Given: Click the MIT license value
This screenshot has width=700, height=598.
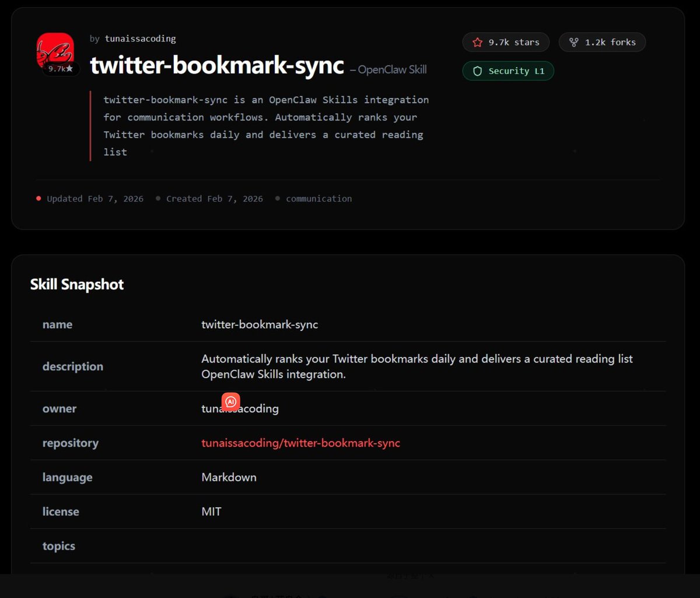Looking at the screenshot, I should click(211, 512).
